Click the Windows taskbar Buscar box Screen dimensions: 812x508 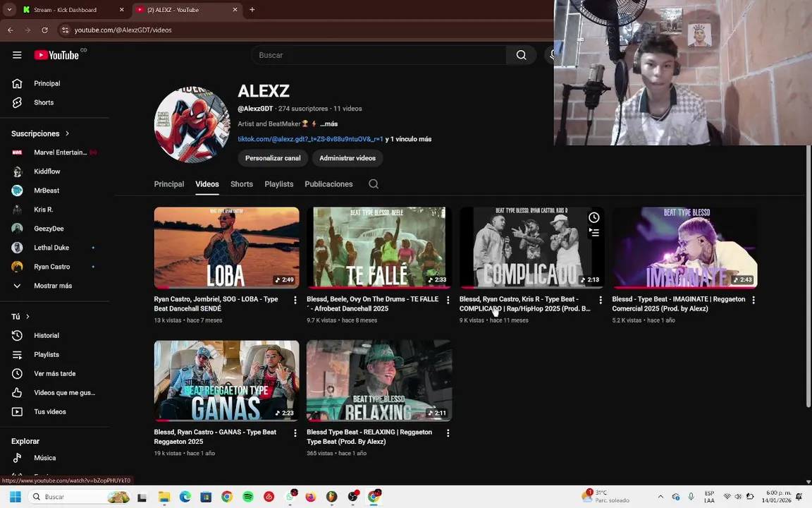[79, 497]
